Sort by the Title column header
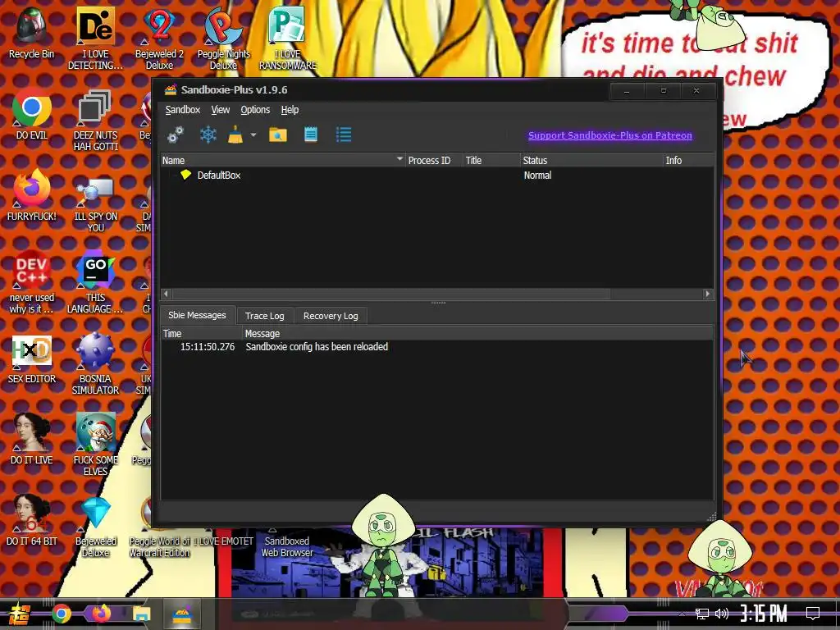840x630 pixels. tap(491, 160)
